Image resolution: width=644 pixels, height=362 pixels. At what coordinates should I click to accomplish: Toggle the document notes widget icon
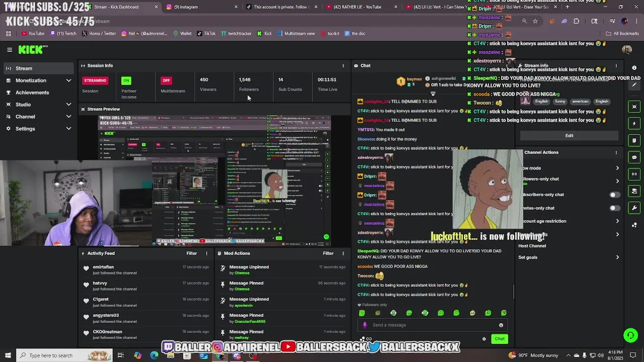(634, 141)
